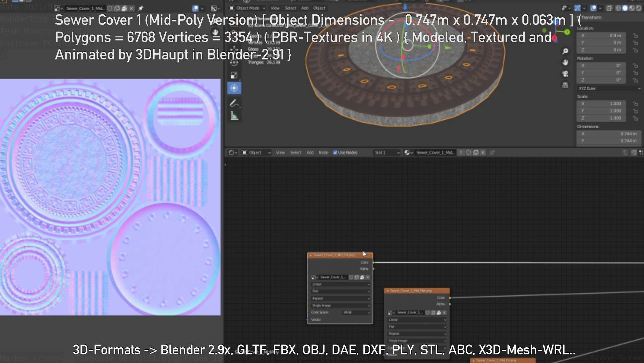Collapse the Sewer_Cover_1_Mid_Col node
644x363 pixels.
tap(311, 255)
